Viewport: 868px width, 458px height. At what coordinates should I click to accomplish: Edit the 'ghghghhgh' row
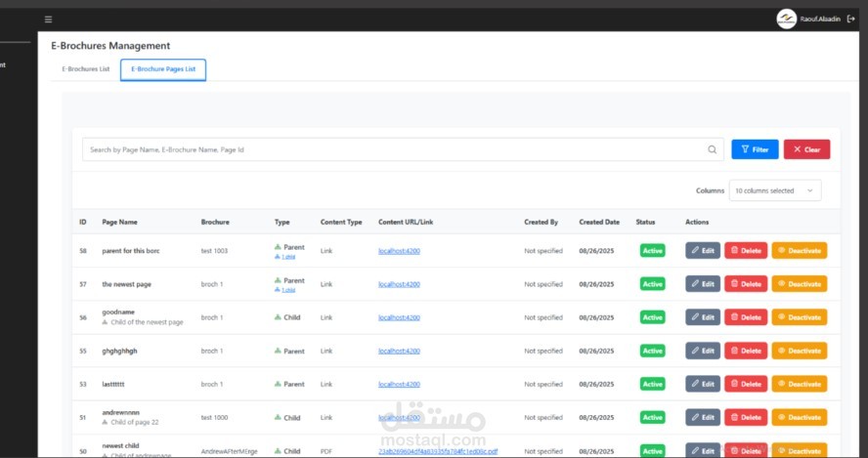[x=703, y=351]
